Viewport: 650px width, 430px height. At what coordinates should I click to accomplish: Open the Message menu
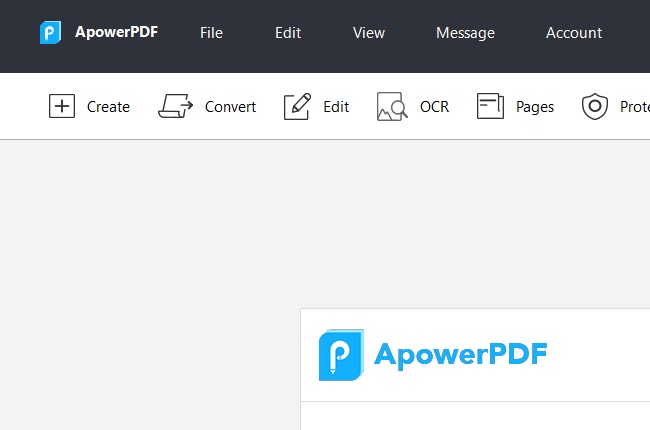pyautogui.click(x=465, y=33)
